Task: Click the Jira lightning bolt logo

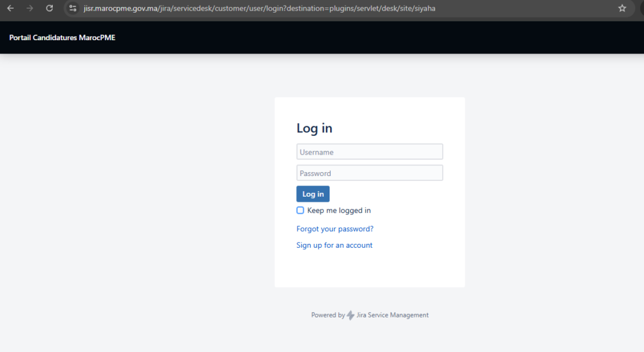Action: 350,316
